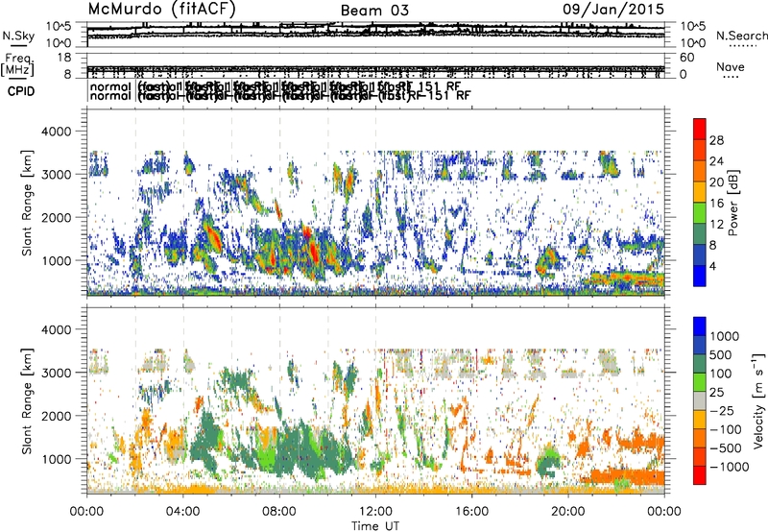Click Slant Range [km] label of velocity panel
The width and height of the screenshot is (768, 532).
point(27,401)
